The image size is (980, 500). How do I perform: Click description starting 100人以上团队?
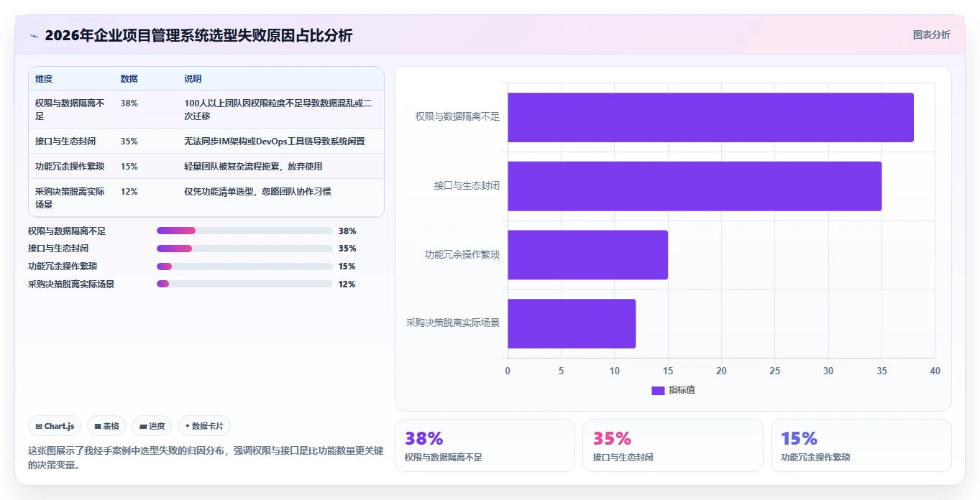click(x=278, y=109)
